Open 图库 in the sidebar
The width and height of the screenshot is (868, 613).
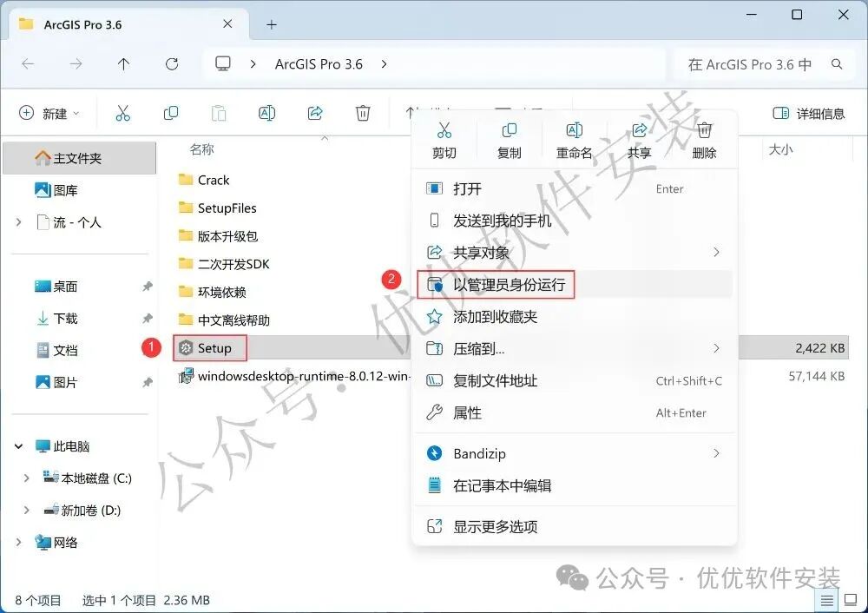tap(56, 190)
